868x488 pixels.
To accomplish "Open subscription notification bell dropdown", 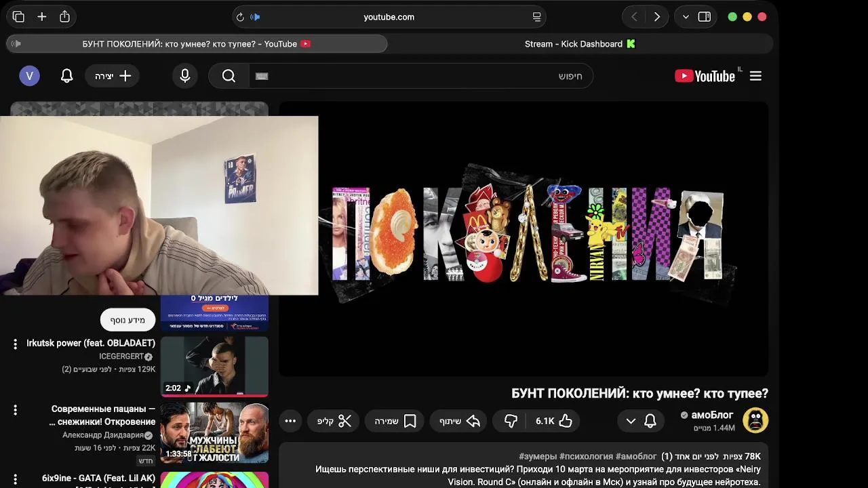I will [x=640, y=421].
